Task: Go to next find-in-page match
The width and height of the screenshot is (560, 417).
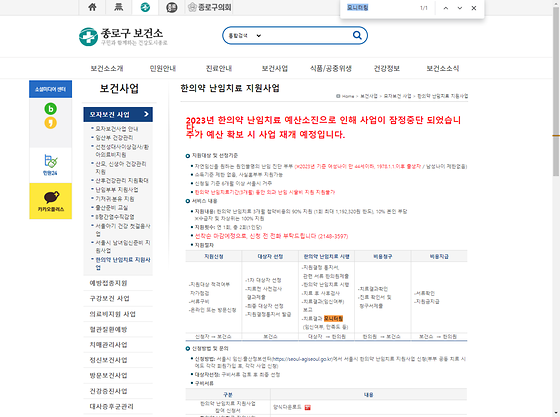Action: point(460,8)
